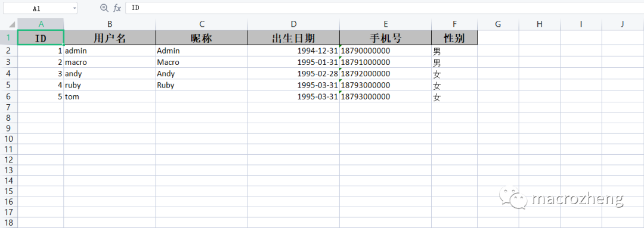The height and width of the screenshot is (228, 644).
Task: Select row 1 header
Action: pos(8,38)
